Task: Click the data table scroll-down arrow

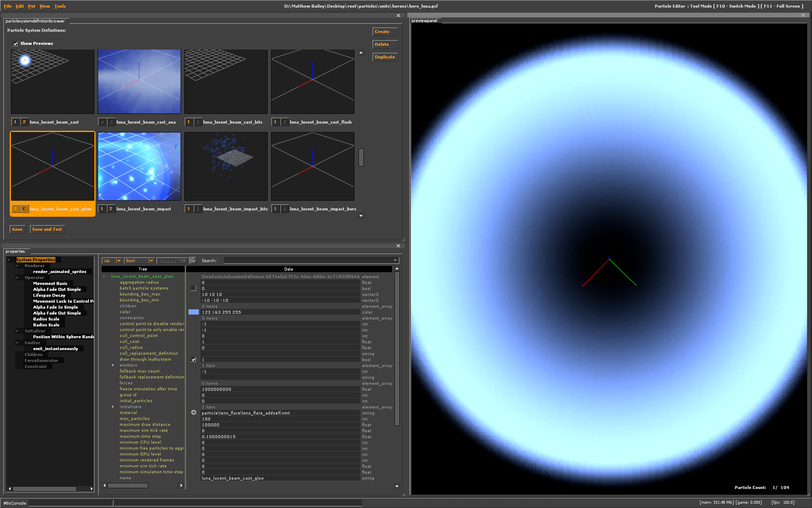Action: pyautogui.click(x=397, y=486)
